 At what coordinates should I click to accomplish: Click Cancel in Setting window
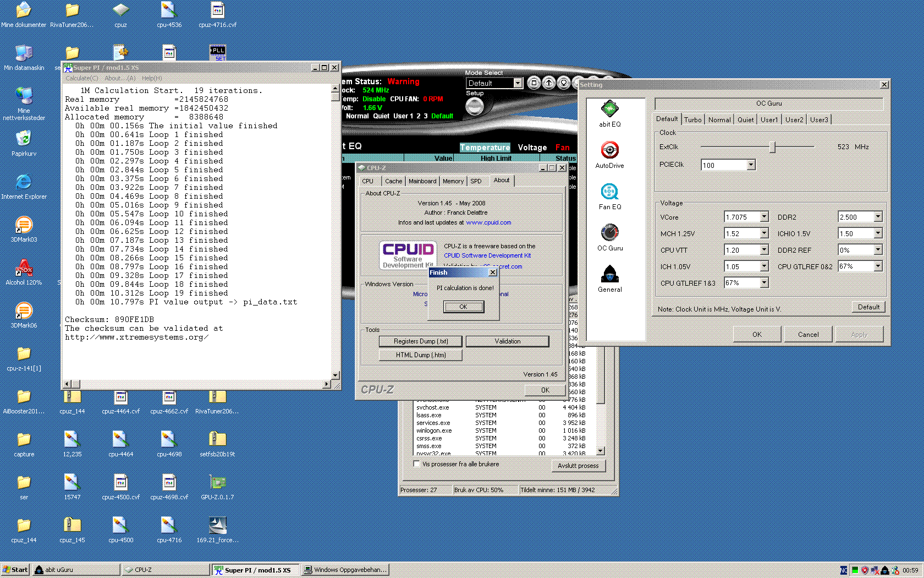pos(808,334)
